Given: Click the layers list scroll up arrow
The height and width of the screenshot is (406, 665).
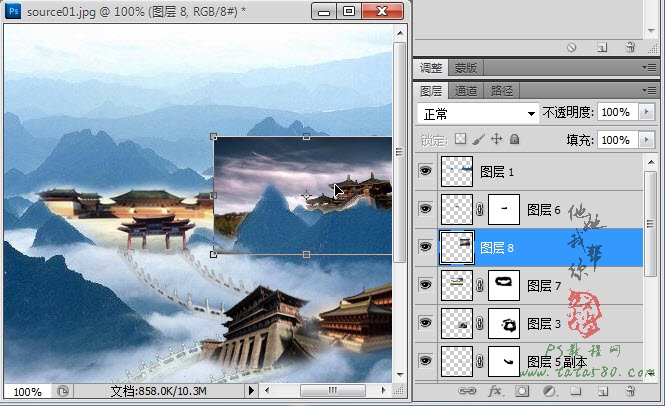Looking at the screenshot, I should [651, 162].
